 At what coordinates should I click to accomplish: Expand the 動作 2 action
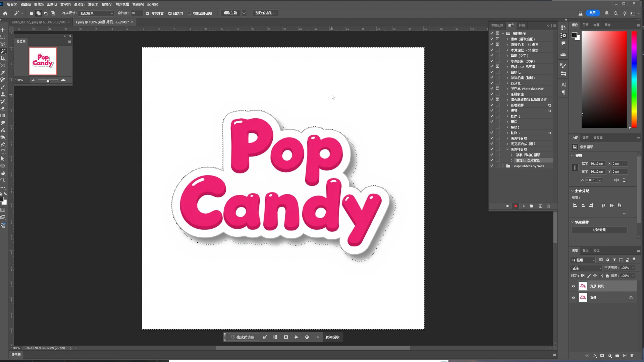pyautogui.click(x=507, y=133)
